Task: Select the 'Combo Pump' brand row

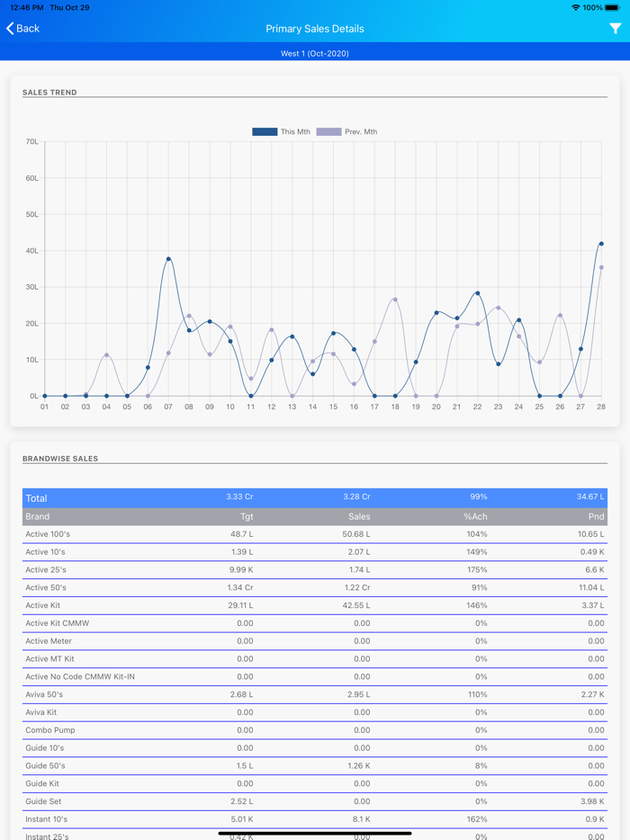Action: (315, 729)
